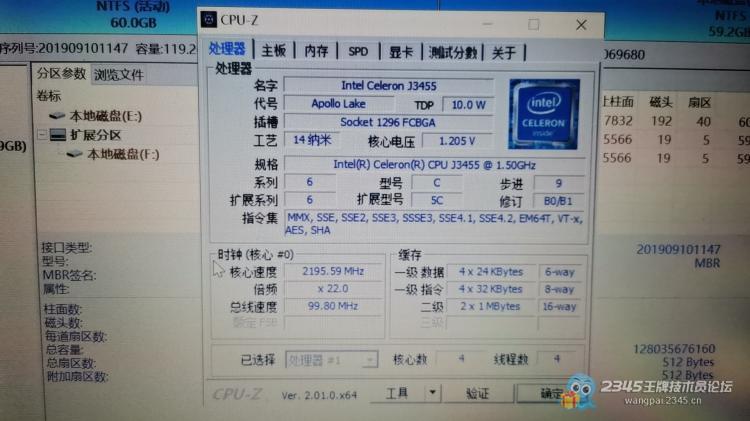
Task: Click the Intel Celeron J3455 name field
Action: 388,86
